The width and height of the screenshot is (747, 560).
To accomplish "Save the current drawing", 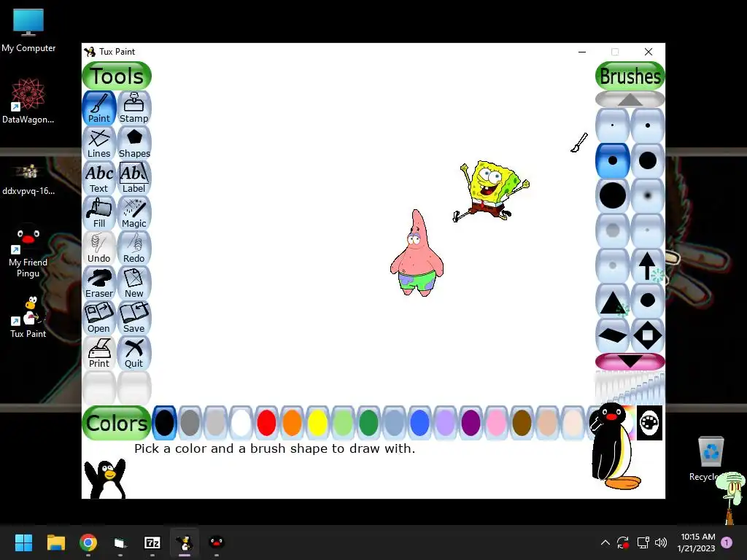I will (x=134, y=318).
